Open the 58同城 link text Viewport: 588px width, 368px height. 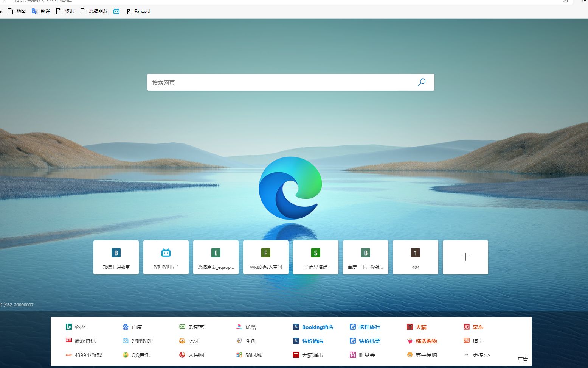pos(253,355)
